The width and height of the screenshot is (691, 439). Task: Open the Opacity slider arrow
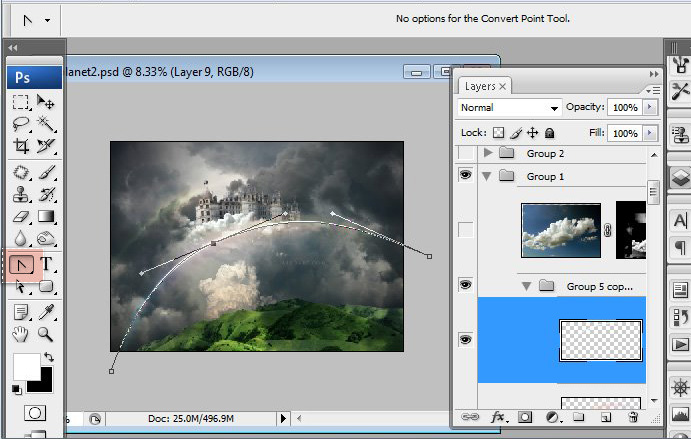pyautogui.click(x=650, y=107)
